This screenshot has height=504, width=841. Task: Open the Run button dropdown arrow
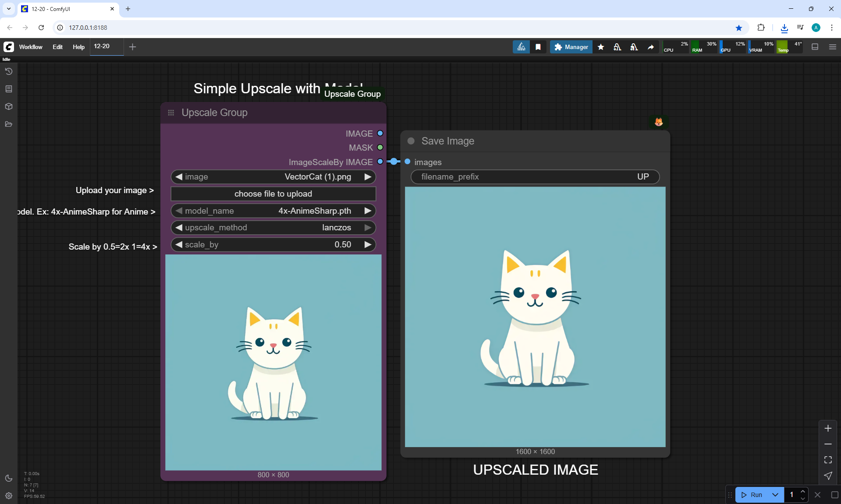click(775, 495)
